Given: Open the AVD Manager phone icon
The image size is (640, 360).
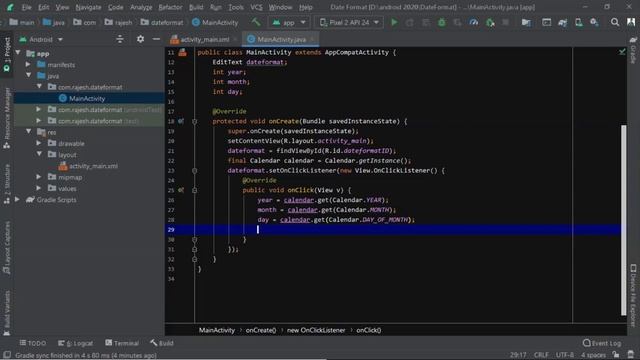Looking at the screenshot, I should click(578, 22).
